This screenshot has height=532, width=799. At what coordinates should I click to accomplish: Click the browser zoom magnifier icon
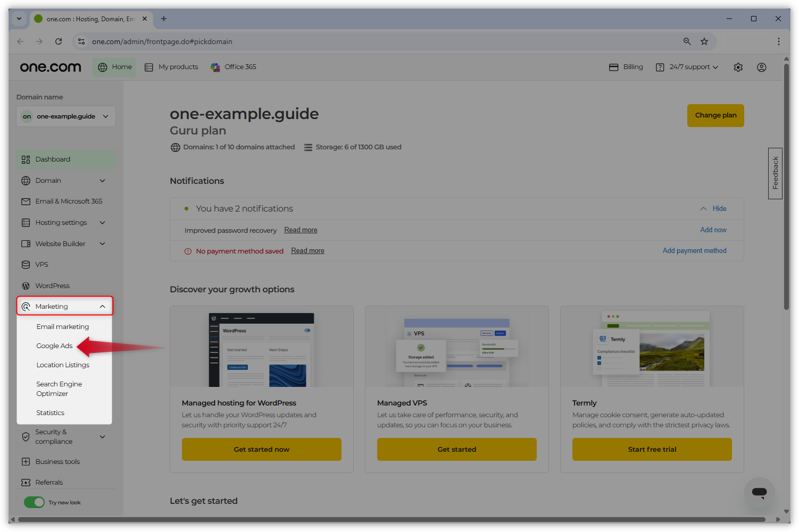(x=687, y=41)
